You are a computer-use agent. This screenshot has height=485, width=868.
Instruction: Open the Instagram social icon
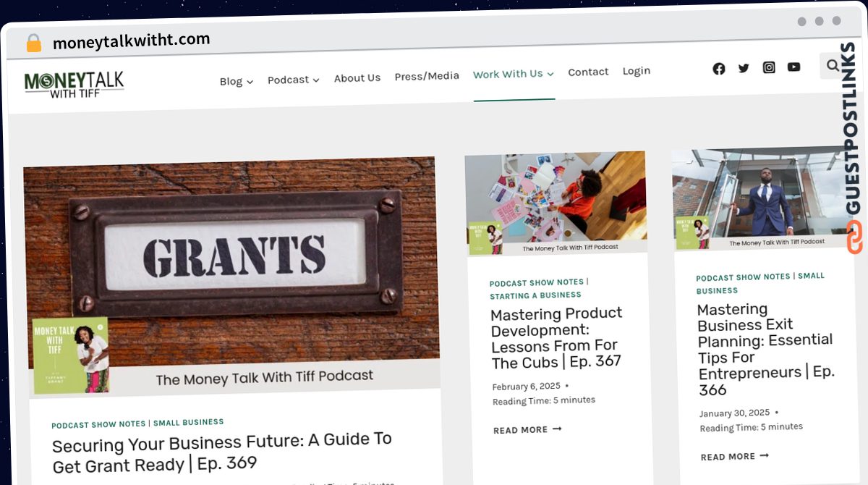(769, 67)
